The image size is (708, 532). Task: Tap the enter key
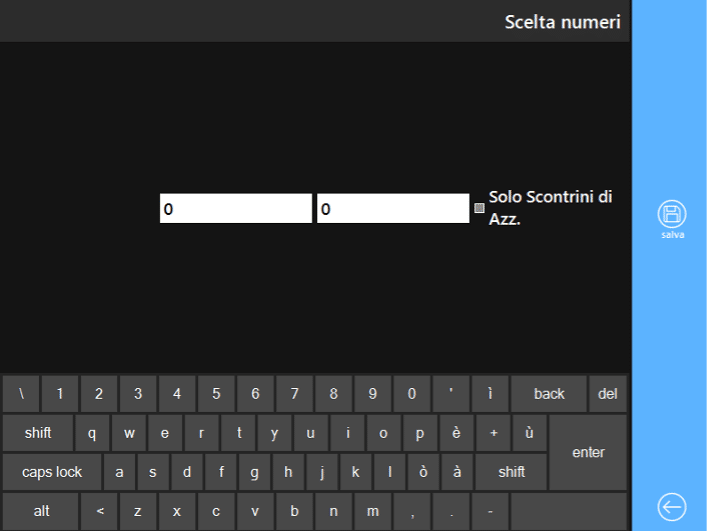coord(588,452)
